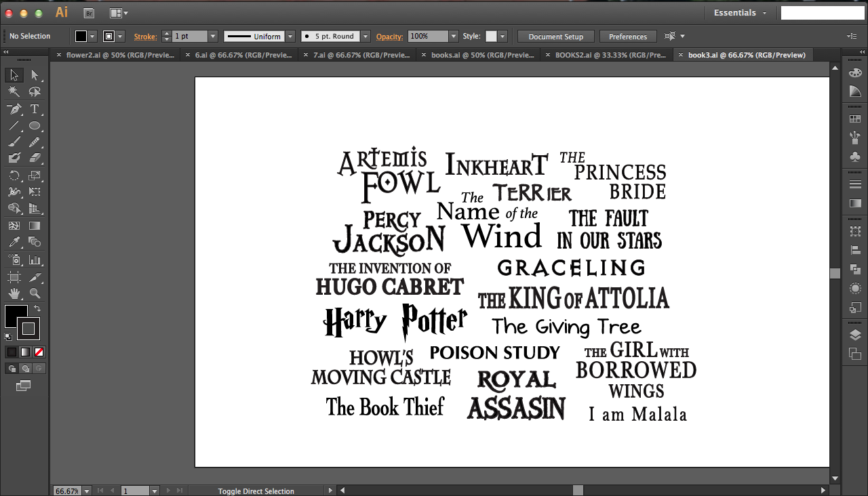This screenshot has height=496, width=868.
Task: Open Arrange Documents dropdown
Action: pos(119,13)
